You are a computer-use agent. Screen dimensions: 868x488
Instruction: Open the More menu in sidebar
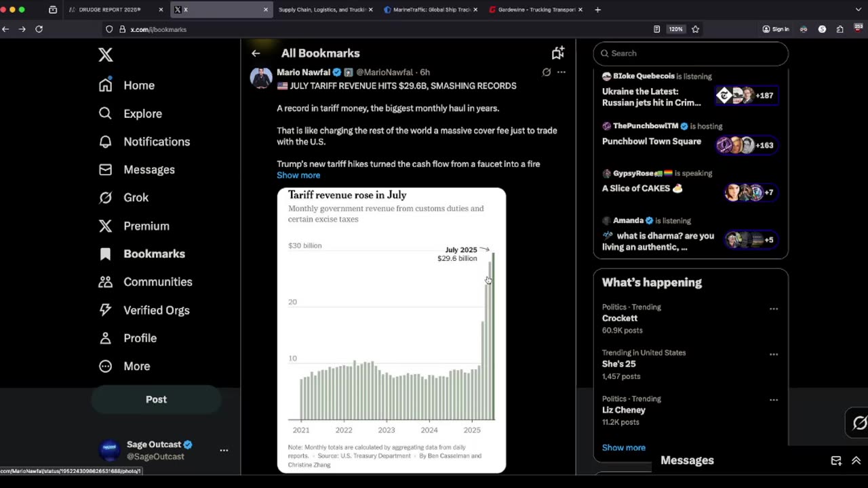click(125, 366)
